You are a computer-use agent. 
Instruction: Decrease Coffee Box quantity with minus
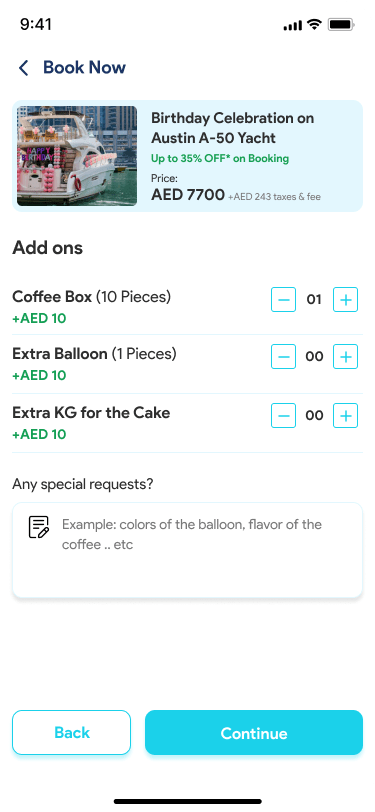283,299
